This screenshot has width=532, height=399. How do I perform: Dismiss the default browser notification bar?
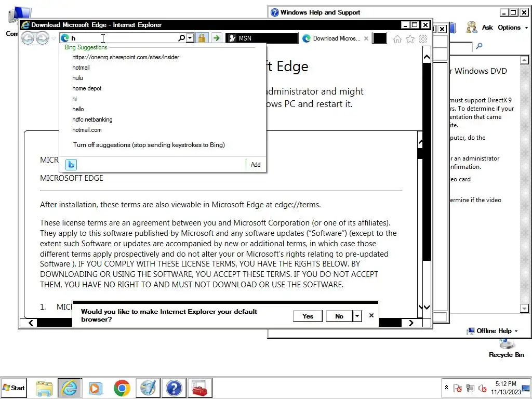(x=371, y=315)
